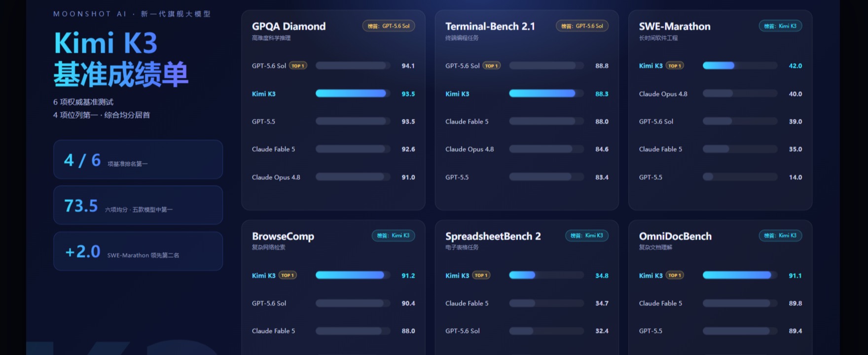Click the TOP 1 badge in SWE-Marathon card
This screenshot has width=868, height=355.
tap(675, 66)
